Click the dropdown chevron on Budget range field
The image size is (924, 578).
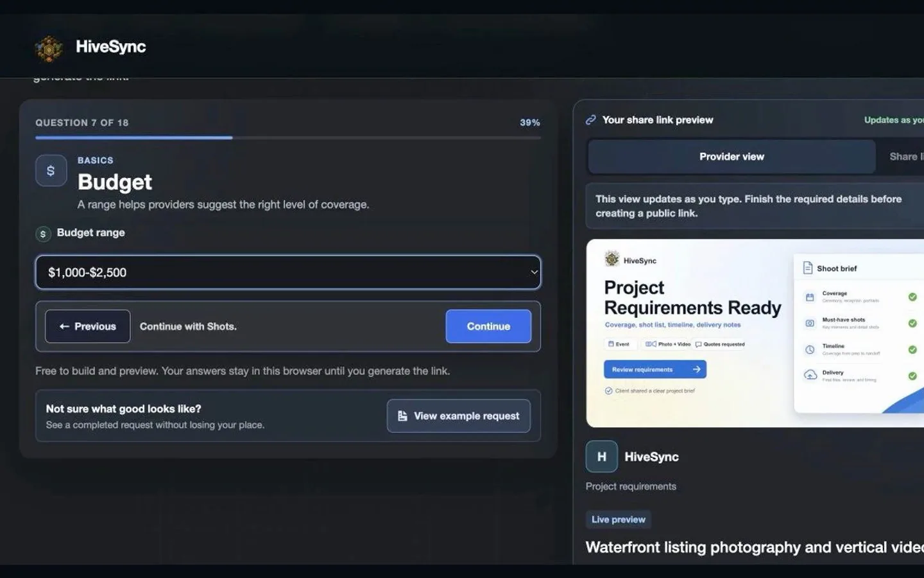point(534,272)
